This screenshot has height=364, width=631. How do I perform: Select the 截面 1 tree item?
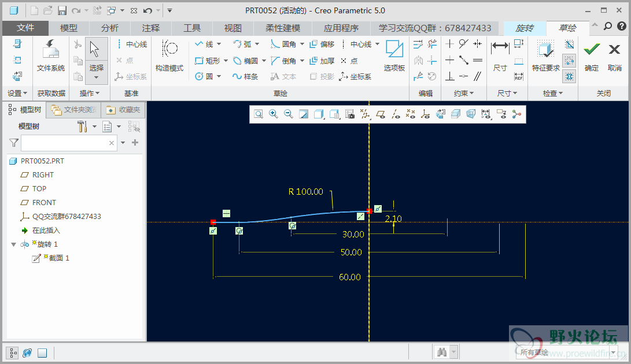pos(51,258)
